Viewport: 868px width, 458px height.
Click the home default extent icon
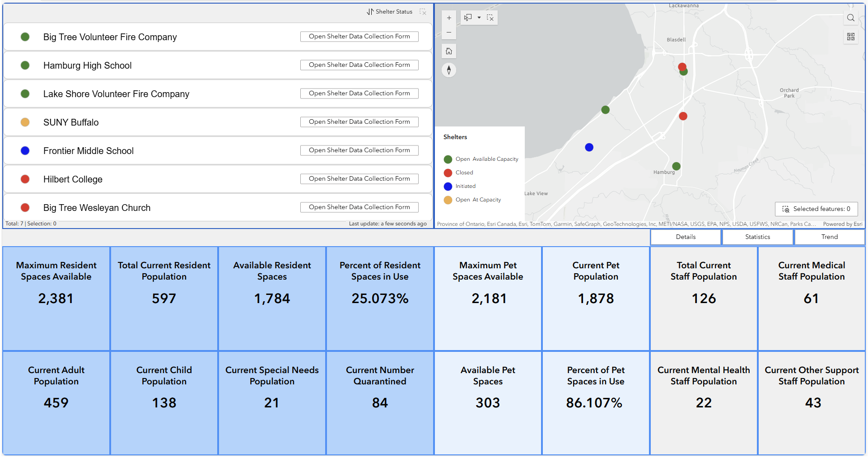pyautogui.click(x=449, y=51)
